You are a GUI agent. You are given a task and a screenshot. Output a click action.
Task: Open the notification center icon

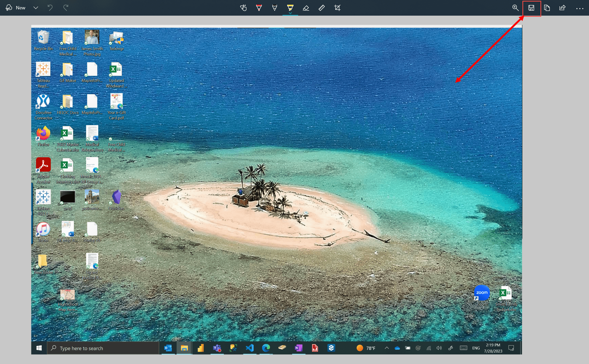511,348
